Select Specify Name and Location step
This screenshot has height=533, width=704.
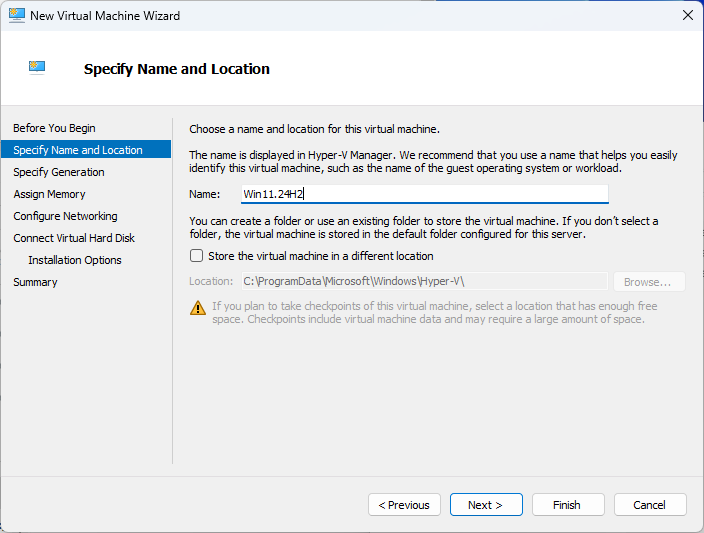[78, 150]
